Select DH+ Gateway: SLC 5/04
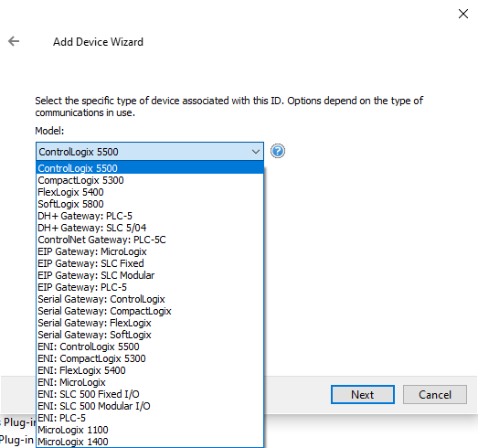Image resolution: width=478 pixels, height=448 pixels. [x=150, y=228]
